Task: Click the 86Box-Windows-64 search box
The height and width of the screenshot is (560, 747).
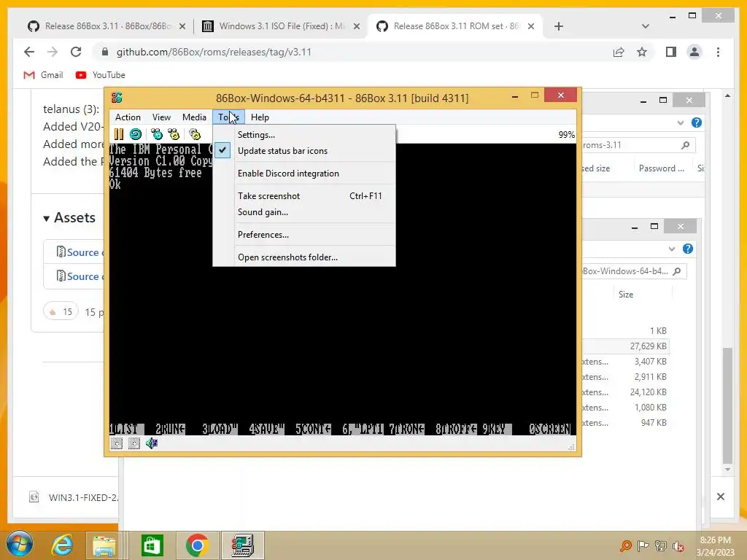Action: (634, 271)
